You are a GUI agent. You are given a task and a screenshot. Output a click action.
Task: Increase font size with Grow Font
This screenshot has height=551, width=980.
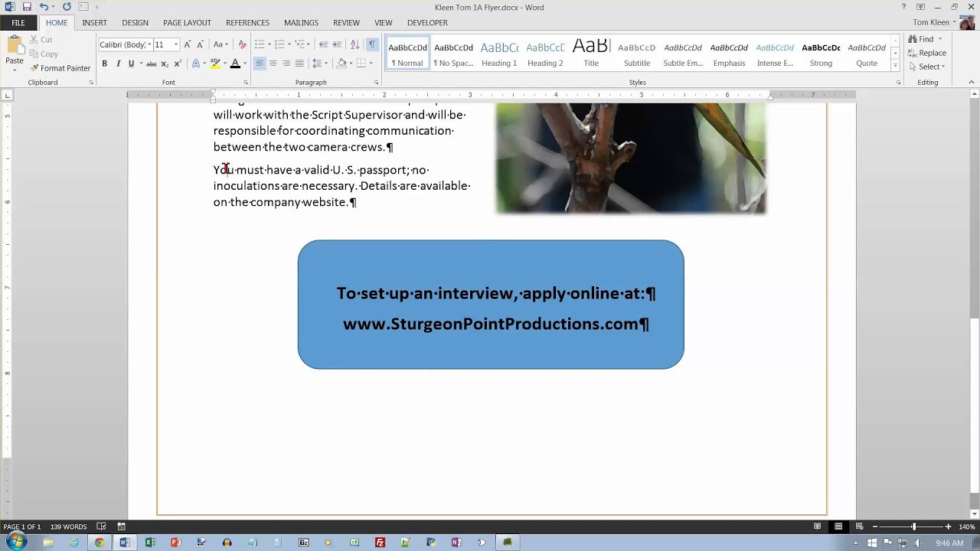pyautogui.click(x=187, y=44)
